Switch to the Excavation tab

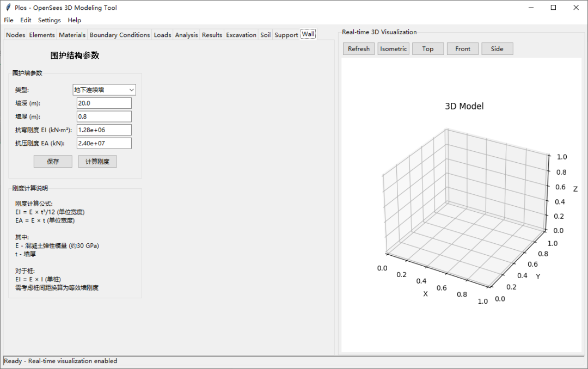(241, 35)
